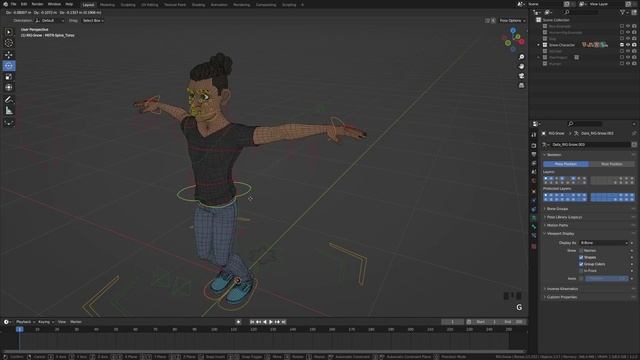Viewport: 640px width, 360px height.
Task: Uncheck the Shapes checkbox
Action: [581, 258]
